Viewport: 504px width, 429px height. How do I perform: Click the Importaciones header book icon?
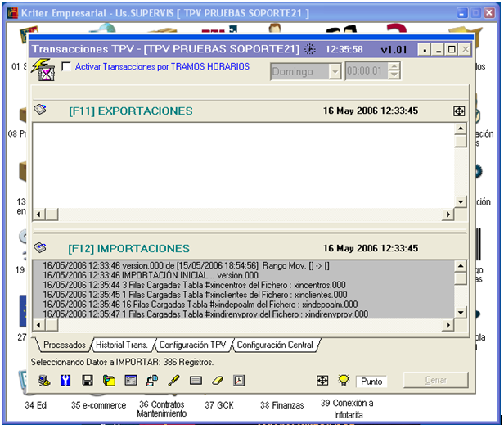[40, 247]
